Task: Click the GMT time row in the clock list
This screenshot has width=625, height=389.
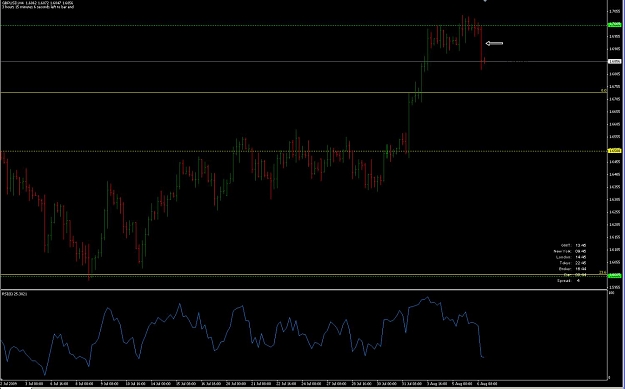Action: pos(573,246)
